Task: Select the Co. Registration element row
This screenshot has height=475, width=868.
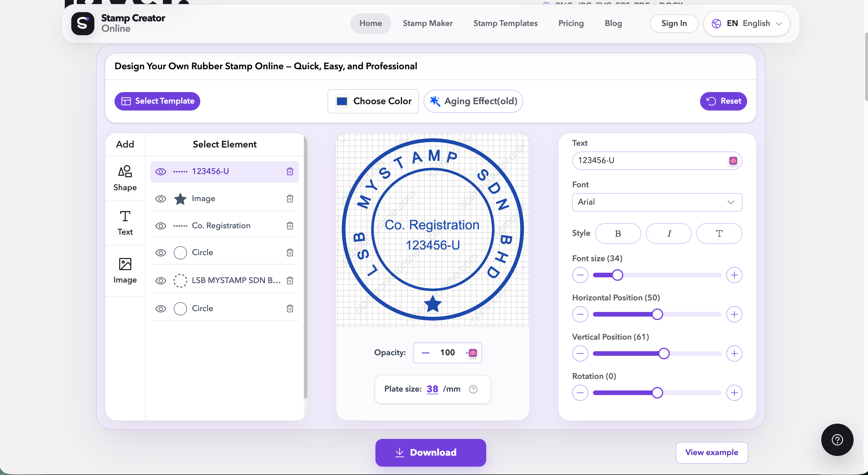Action: [x=225, y=226]
